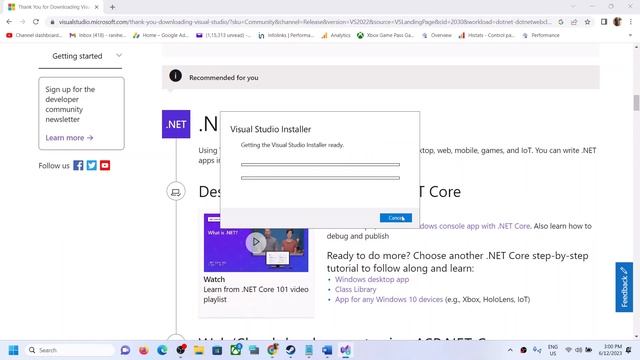Open the Windows Start menu
Image resolution: width=640 pixels, height=360 pixels.
(x=13, y=350)
